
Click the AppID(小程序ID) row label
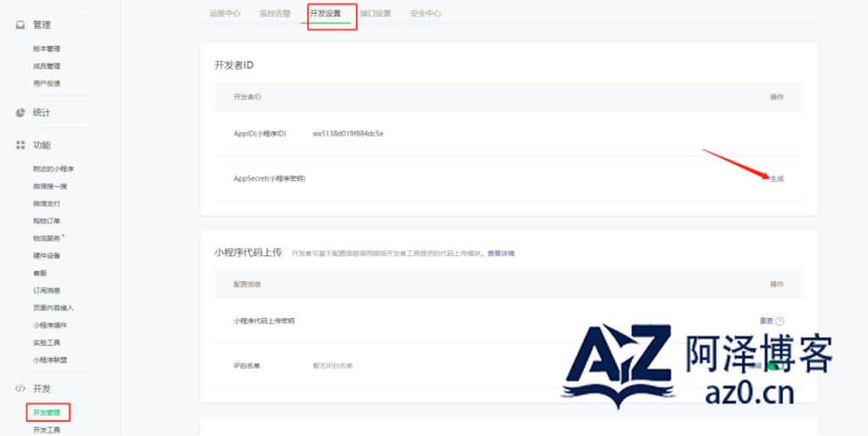click(259, 133)
